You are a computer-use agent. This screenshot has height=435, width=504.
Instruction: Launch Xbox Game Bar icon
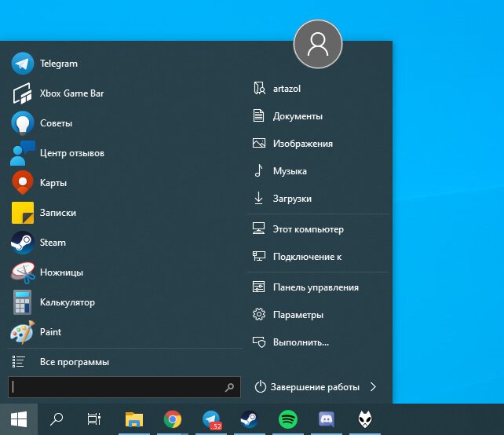pos(23,93)
